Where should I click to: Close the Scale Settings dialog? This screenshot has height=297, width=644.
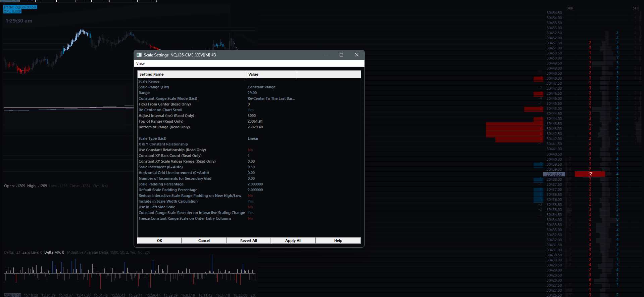coord(357,55)
